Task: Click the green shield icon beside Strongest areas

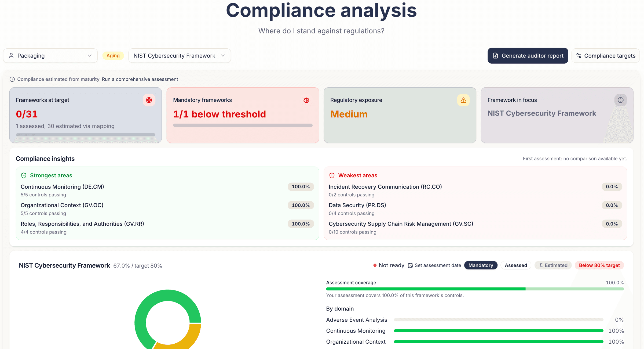Action: [24, 175]
